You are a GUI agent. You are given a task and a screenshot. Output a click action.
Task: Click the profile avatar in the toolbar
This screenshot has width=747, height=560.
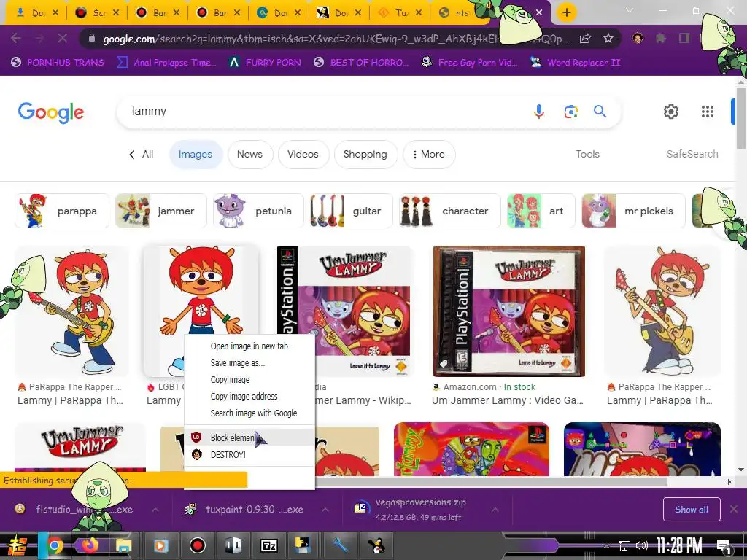(x=638, y=38)
